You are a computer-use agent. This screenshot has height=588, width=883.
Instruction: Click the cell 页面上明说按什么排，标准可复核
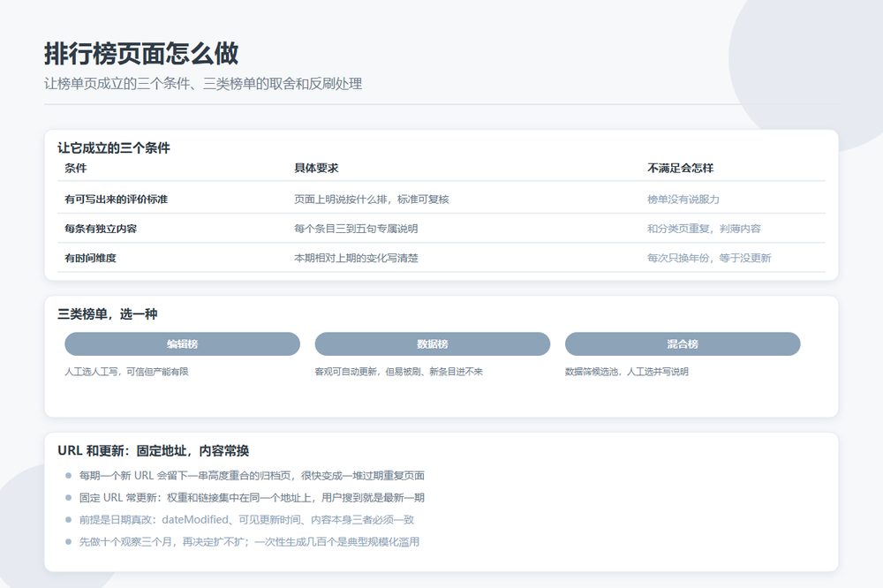click(372, 200)
